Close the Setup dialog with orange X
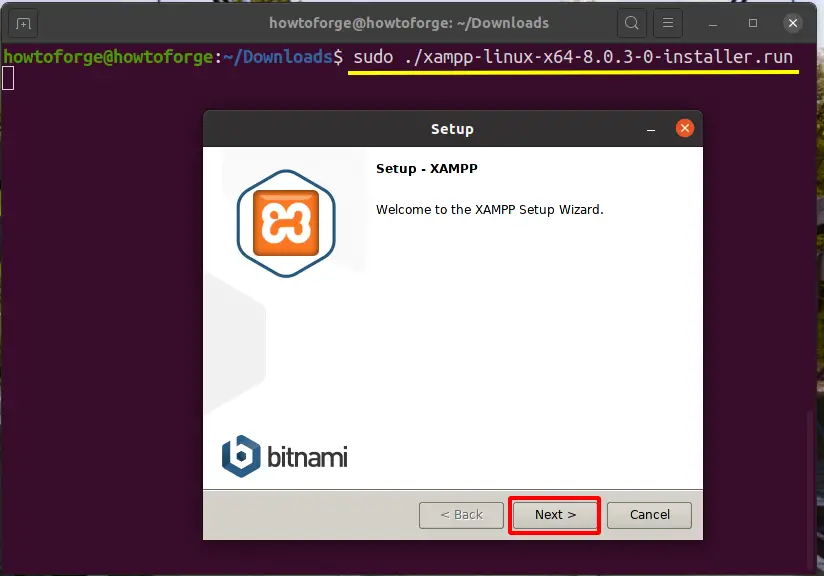The image size is (824, 576). [684, 128]
